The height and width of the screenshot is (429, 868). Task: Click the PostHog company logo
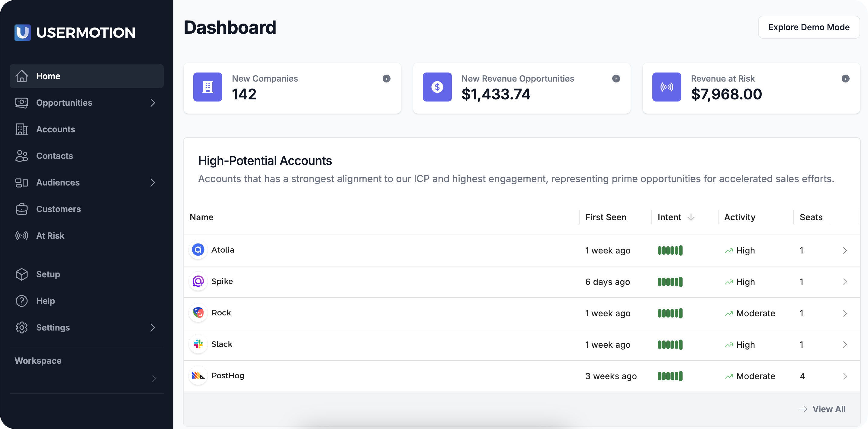tap(198, 376)
